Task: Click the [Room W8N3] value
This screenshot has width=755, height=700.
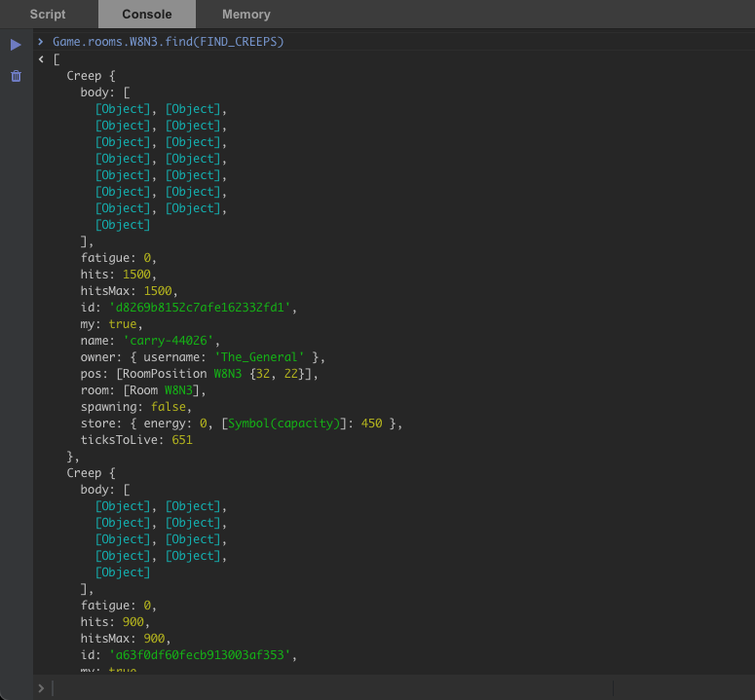Action: click(x=161, y=390)
